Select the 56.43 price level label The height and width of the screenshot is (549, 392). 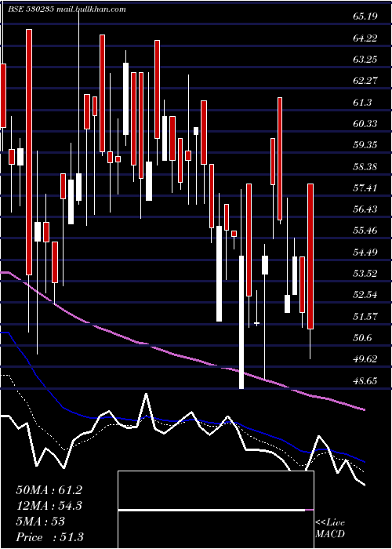[x=365, y=209]
